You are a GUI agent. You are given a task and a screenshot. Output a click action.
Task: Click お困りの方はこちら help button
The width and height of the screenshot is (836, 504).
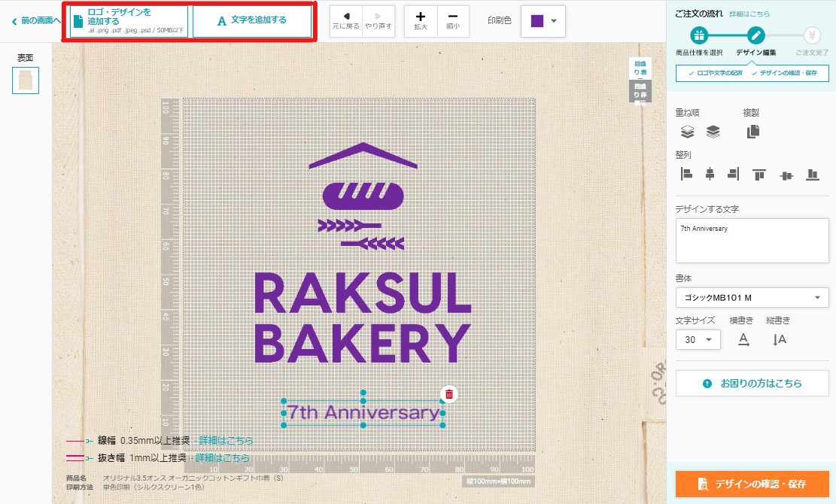click(x=752, y=384)
